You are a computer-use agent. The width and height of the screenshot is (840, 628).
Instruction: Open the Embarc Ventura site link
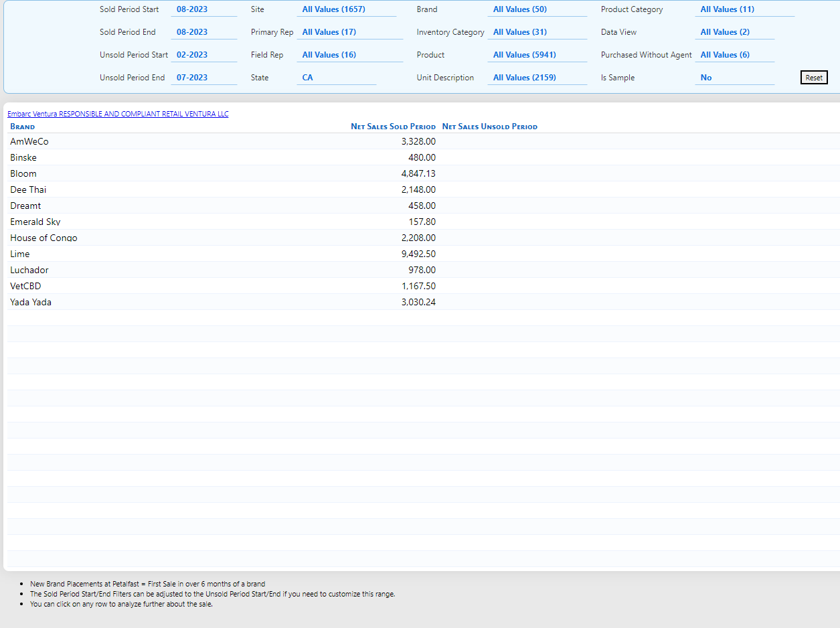[118, 114]
